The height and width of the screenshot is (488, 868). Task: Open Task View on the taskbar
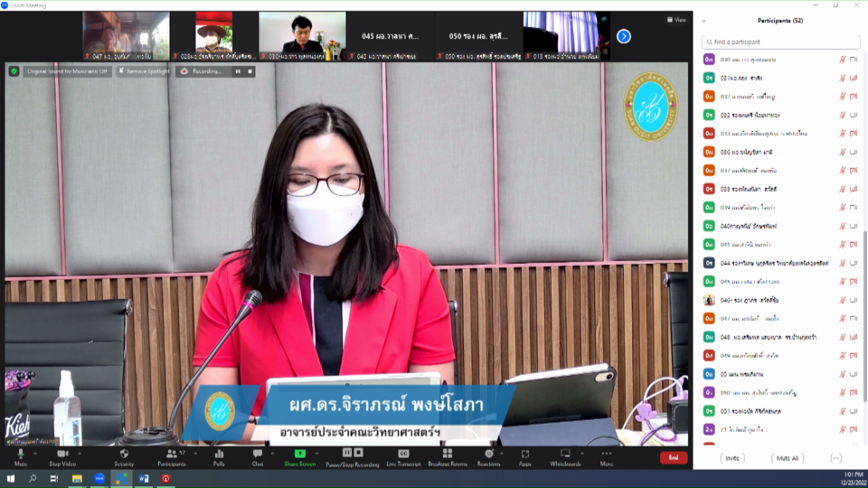pos(53,479)
